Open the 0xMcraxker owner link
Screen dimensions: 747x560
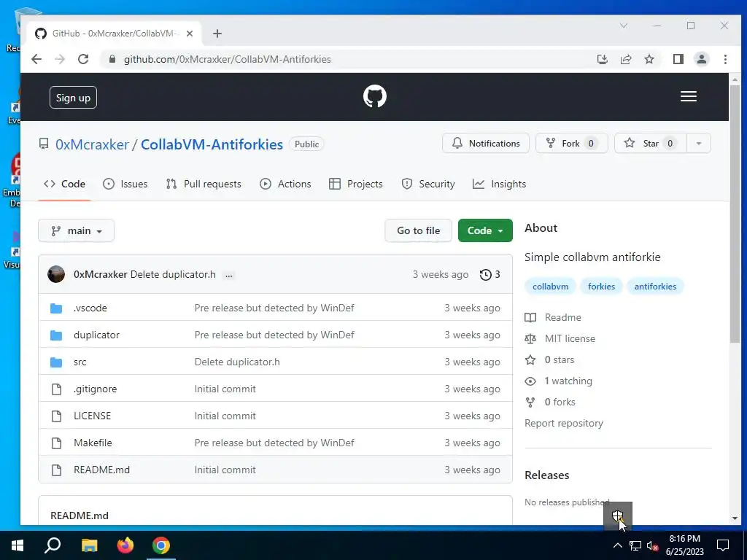click(x=92, y=144)
